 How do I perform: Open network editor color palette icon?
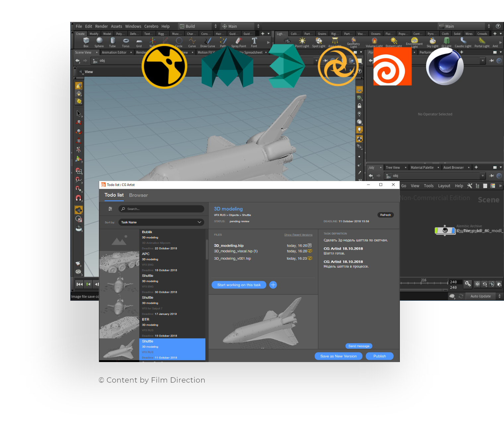493,186
